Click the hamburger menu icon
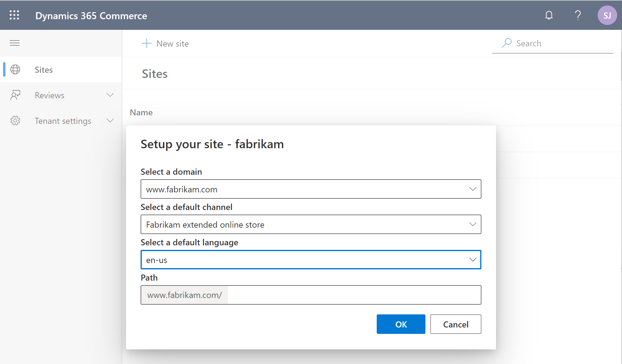This screenshot has height=364, width=622. (x=15, y=43)
